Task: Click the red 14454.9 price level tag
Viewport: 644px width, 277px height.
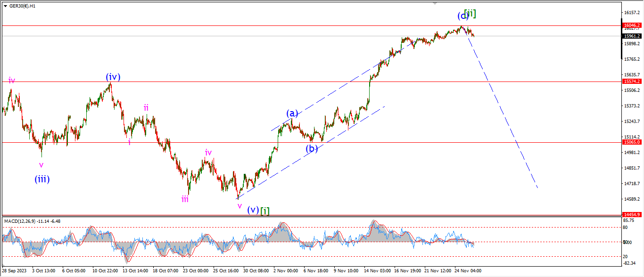Action: tap(632, 214)
